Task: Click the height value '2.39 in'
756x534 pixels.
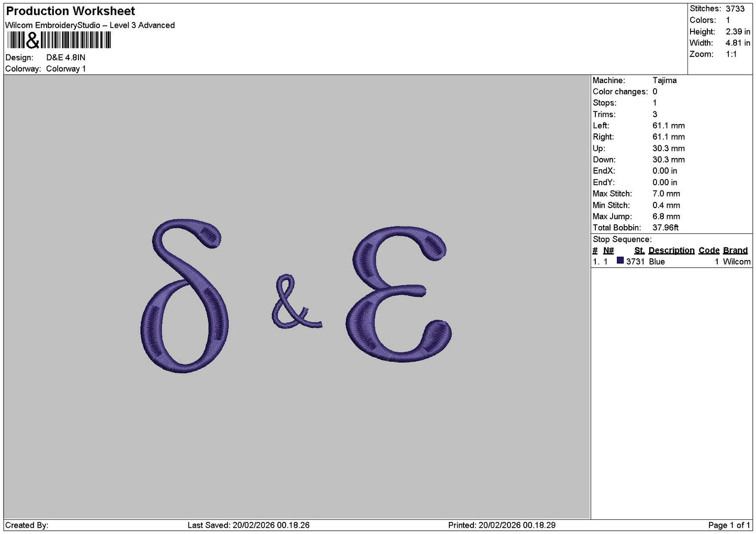Action: click(x=738, y=32)
